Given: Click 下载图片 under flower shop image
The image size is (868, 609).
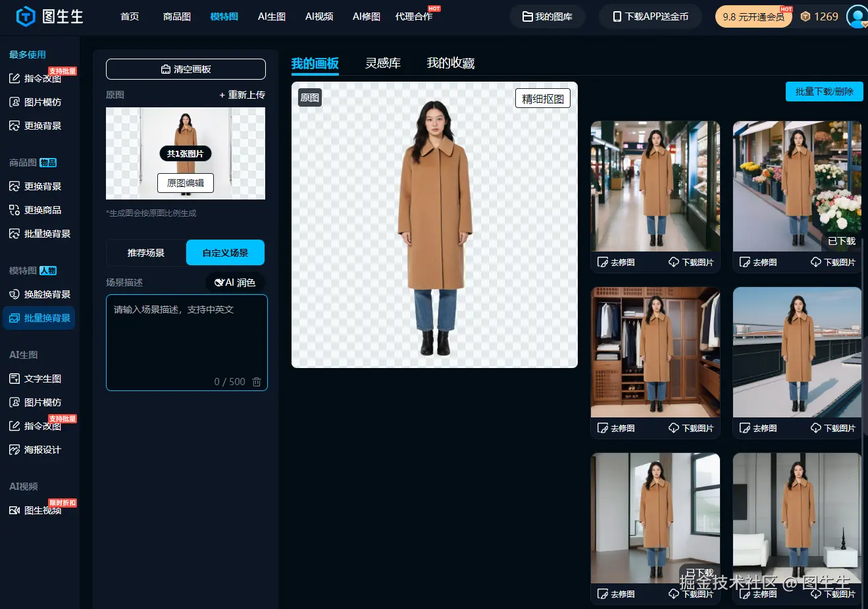Looking at the screenshot, I should [x=833, y=262].
